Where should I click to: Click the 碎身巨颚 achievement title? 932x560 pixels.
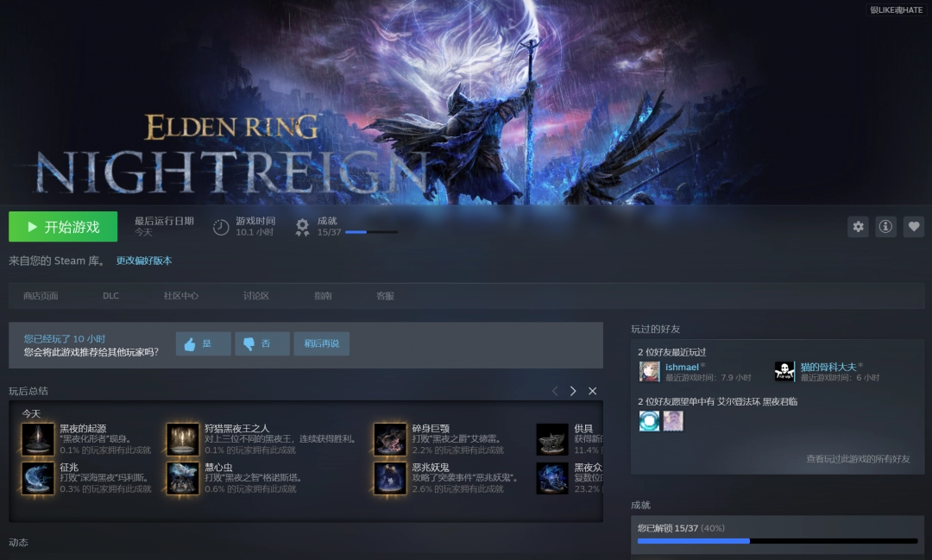pyautogui.click(x=431, y=428)
